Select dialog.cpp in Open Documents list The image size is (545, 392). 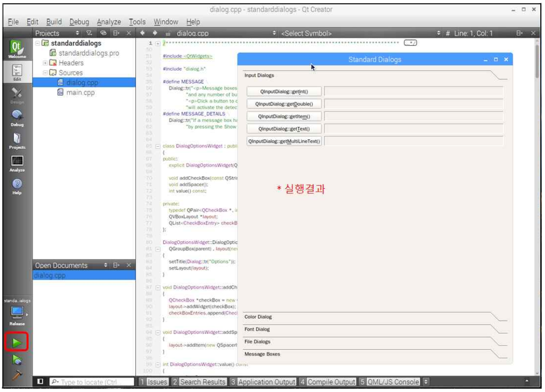84,275
